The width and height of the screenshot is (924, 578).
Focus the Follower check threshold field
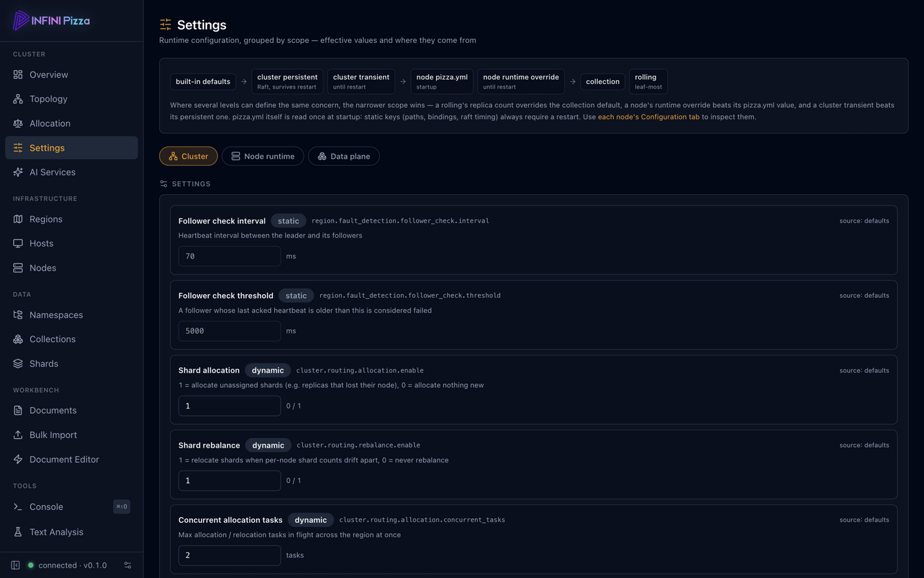click(230, 331)
